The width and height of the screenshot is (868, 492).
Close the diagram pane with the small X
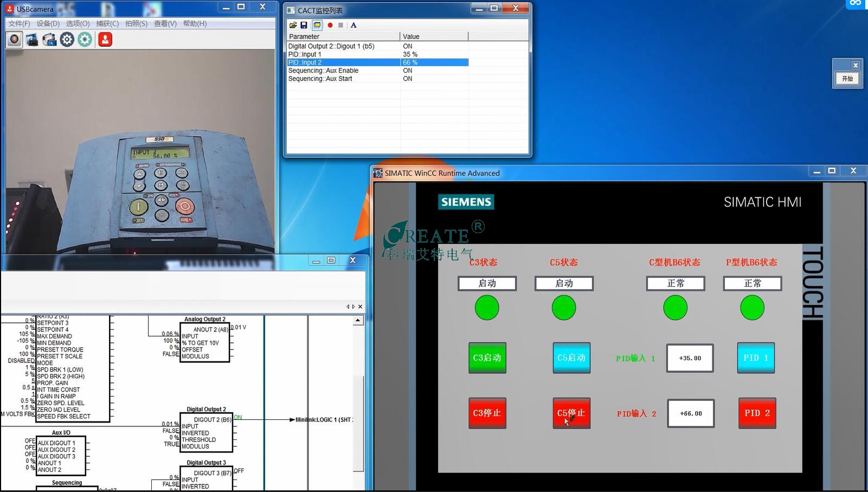(x=360, y=306)
